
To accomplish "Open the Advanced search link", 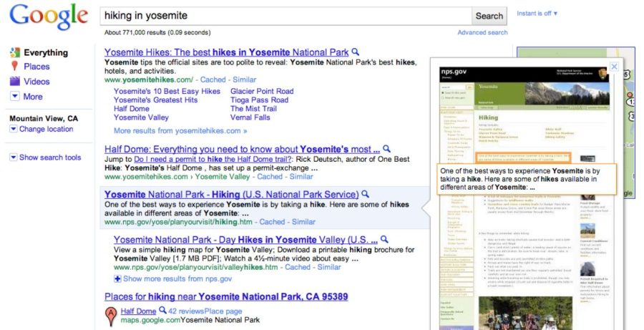I will pos(482,32).
